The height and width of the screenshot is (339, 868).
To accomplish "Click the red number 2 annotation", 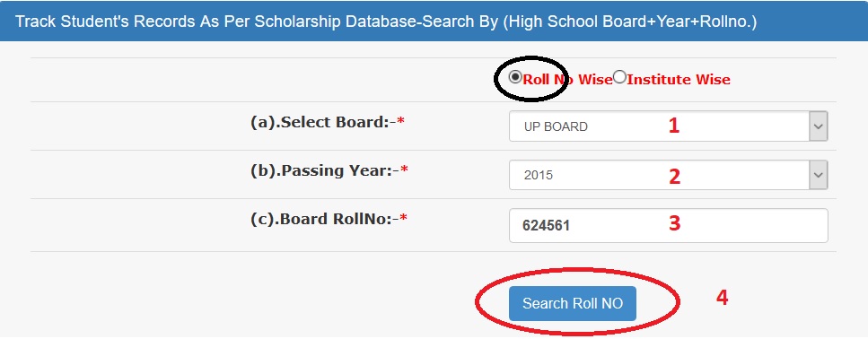I will (674, 177).
